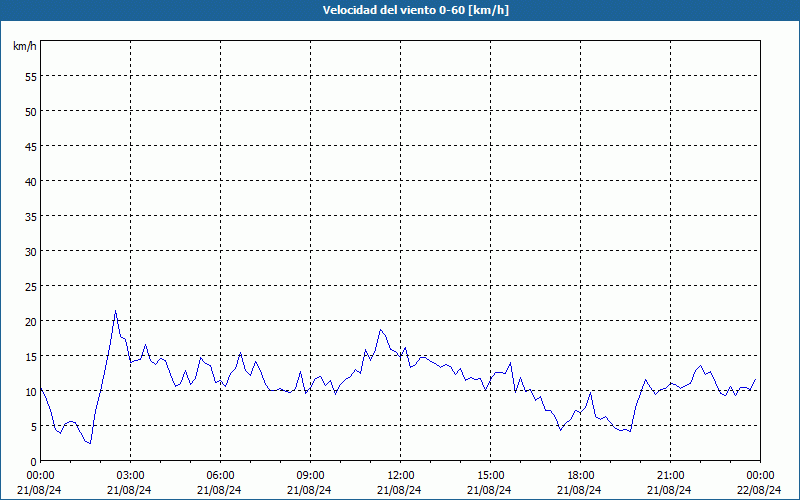The image size is (800, 500).
Task: Click the 35 value on the y-axis
Action: click(x=31, y=217)
